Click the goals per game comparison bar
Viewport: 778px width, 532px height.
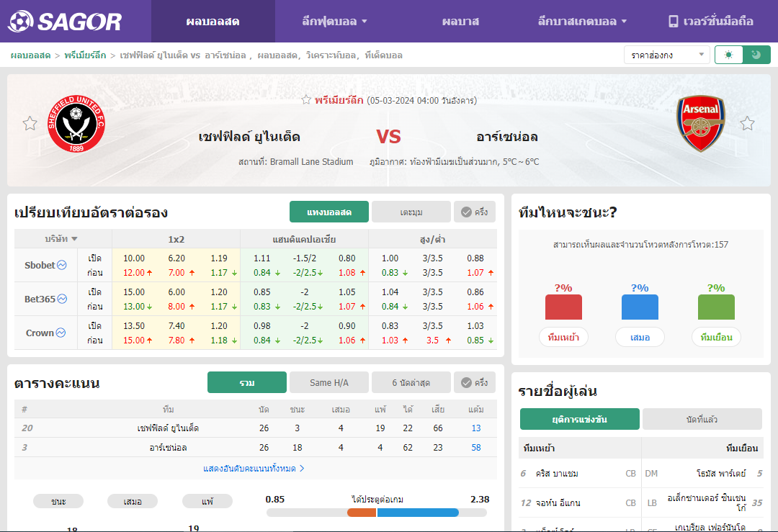coord(377,513)
